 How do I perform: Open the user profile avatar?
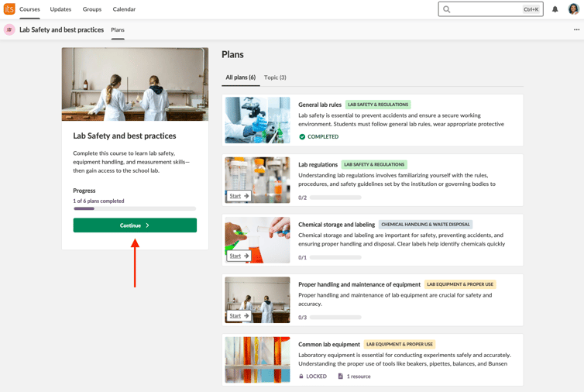coord(573,9)
